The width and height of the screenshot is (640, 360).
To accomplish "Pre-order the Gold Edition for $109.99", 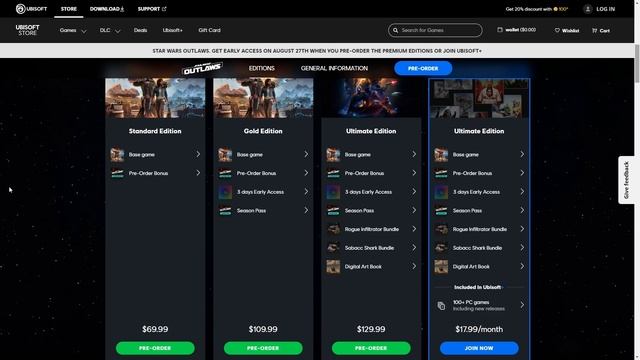I will coord(263,348).
